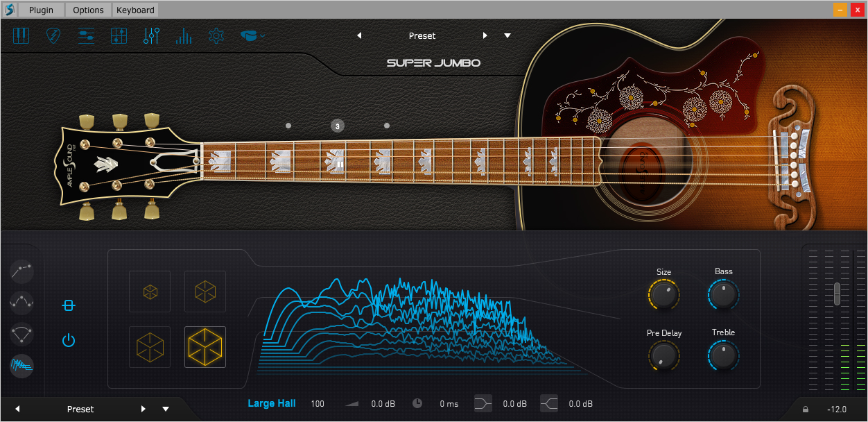Click the high shelf filter icon
This screenshot has width=868, height=422.
[x=549, y=403]
